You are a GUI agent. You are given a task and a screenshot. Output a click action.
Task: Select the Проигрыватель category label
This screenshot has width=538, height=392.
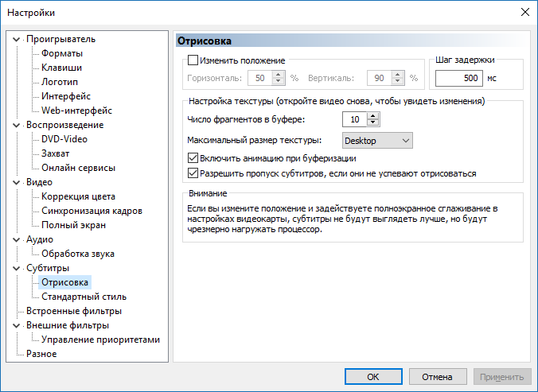coord(61,40)
